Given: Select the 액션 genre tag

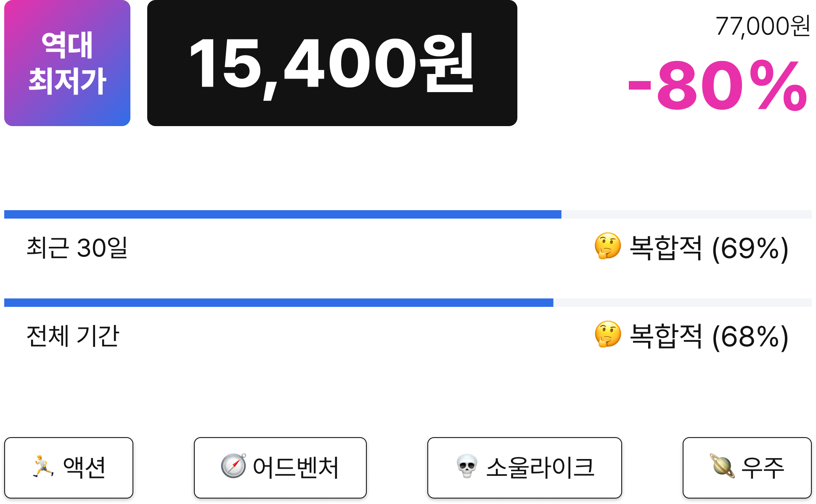Looking at the screenshot, I should (x=69, y=468).
